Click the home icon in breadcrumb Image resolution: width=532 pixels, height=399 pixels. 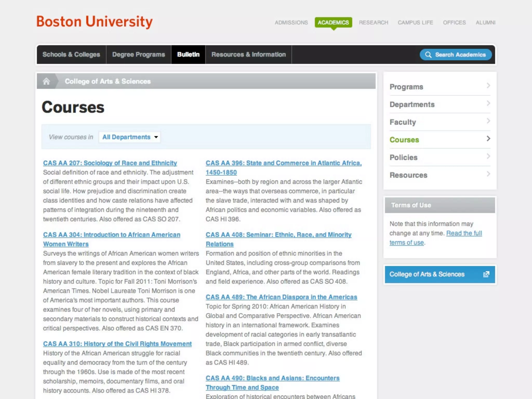click(46, 81)
